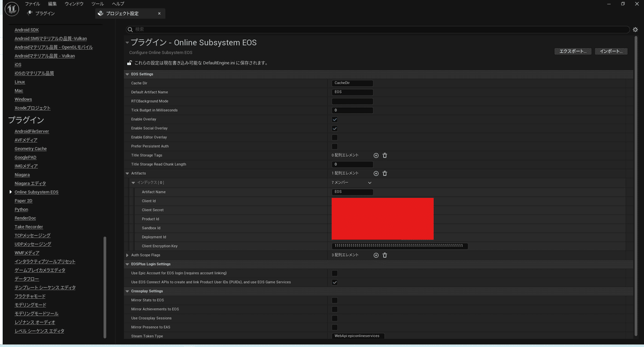
Task: Collapse the EOS Settings section
Action: [128, 74]
